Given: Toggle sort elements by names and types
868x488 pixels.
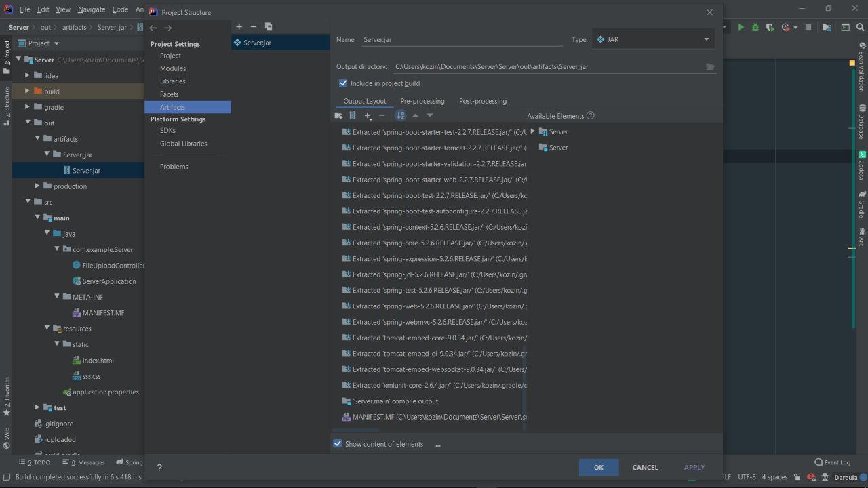Looking at the screenshot, I should (x=400, y=115).
